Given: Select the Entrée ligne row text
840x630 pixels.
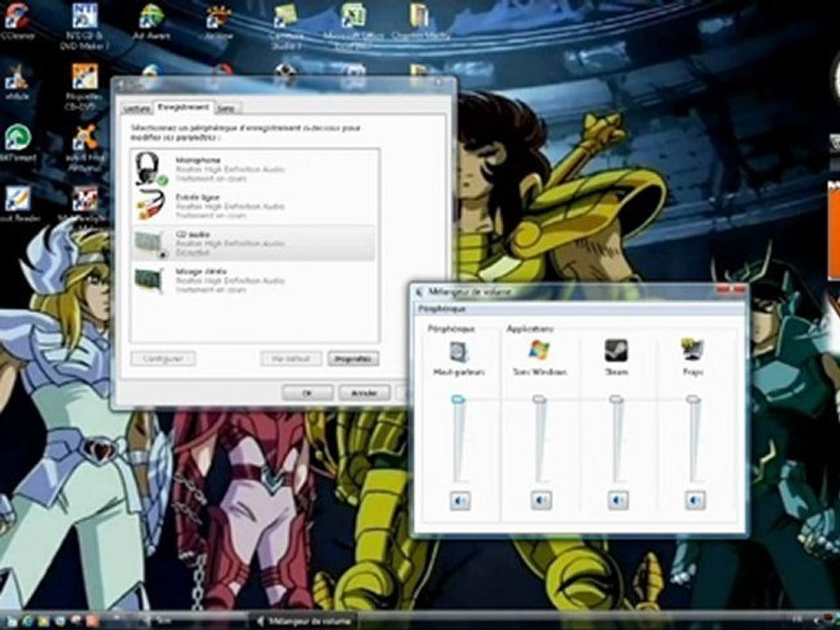Looking at the screenshot, I should tap(230, 206).
